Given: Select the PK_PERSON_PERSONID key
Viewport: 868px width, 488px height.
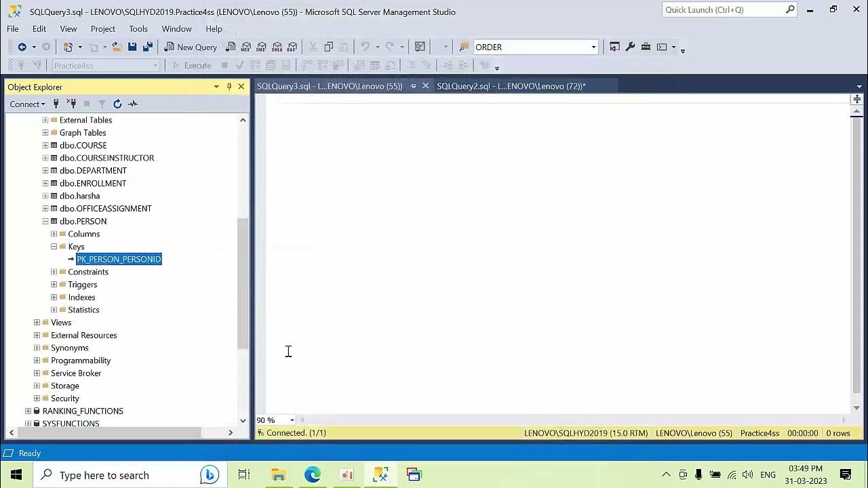Looking at the screenshot, I should (x=119, y=259).
